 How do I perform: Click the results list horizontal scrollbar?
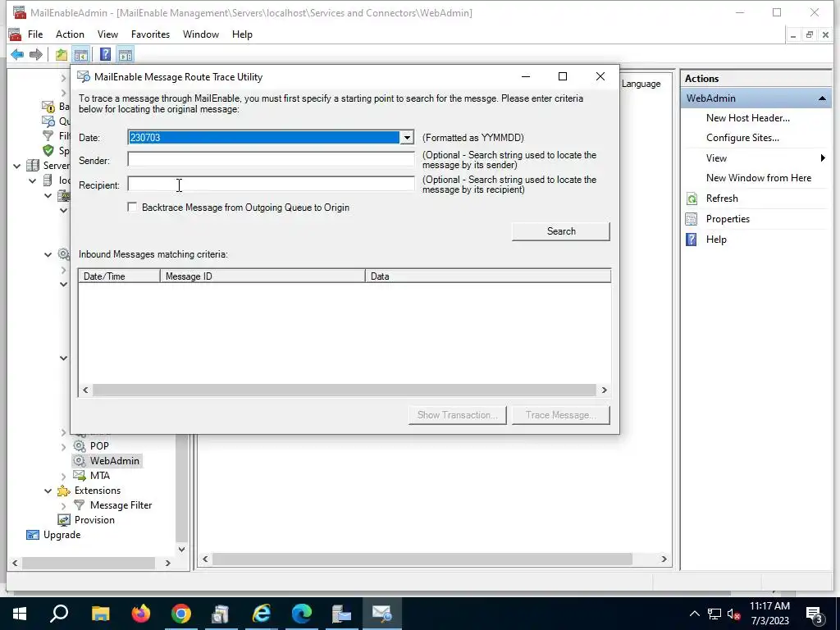345,390
